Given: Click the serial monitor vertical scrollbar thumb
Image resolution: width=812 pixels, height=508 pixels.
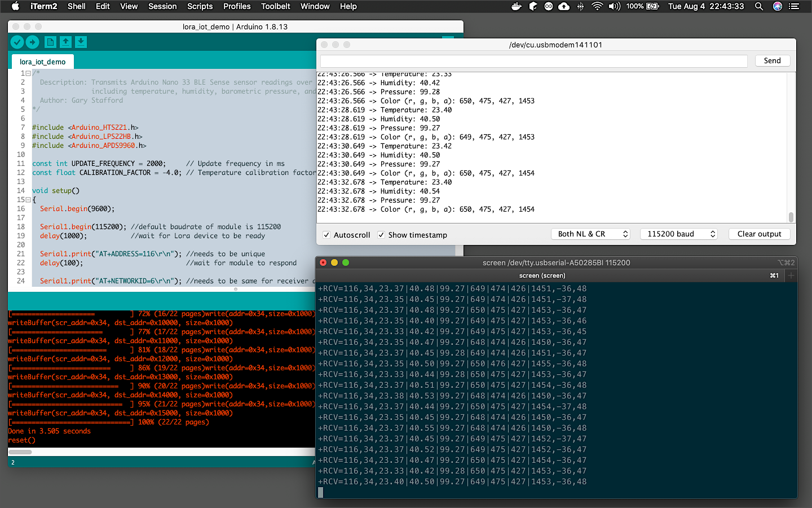Looking at the screenshot, I should (791, 217).
